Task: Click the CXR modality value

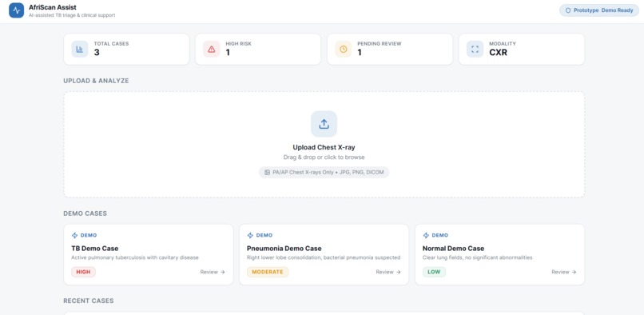Action: tap(499, 53)
